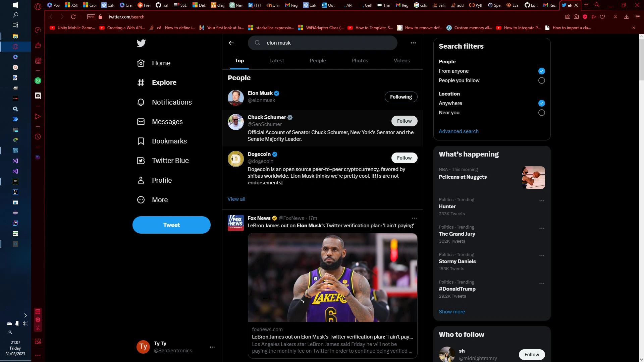
Task: Open browser downloads icon
Action: [626, 17]
